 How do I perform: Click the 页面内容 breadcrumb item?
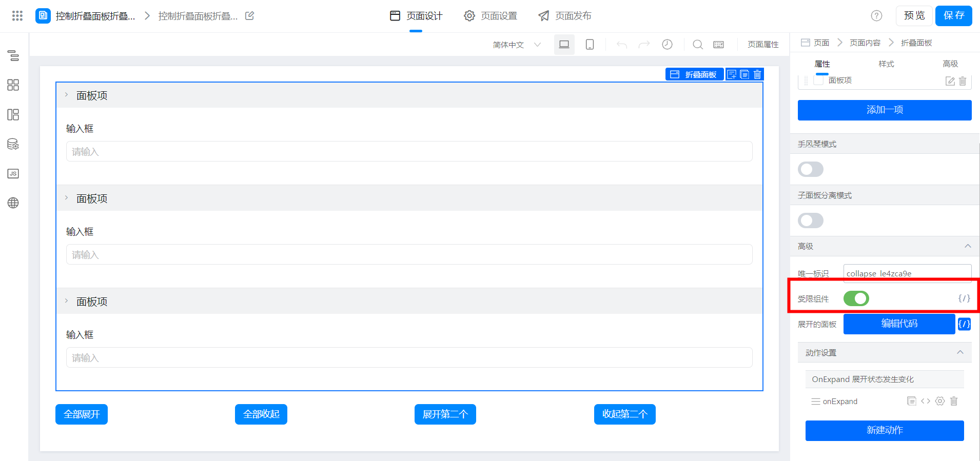coord(865,43)
